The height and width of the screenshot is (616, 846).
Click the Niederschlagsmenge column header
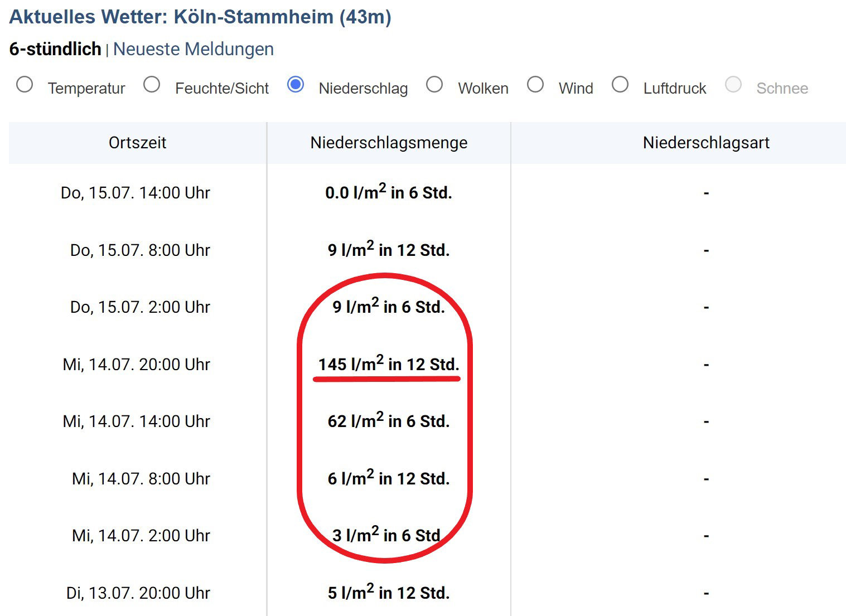tap(389, 143)
